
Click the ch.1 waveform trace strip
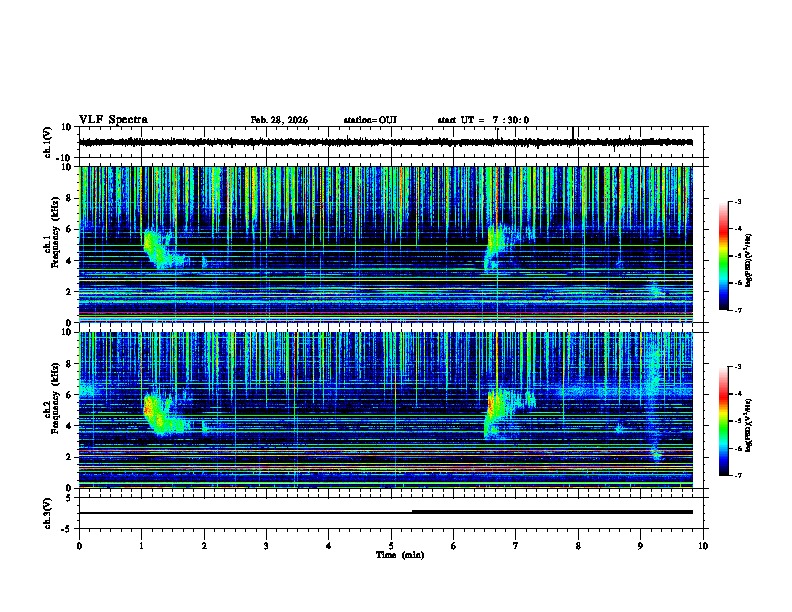[385, 142]
